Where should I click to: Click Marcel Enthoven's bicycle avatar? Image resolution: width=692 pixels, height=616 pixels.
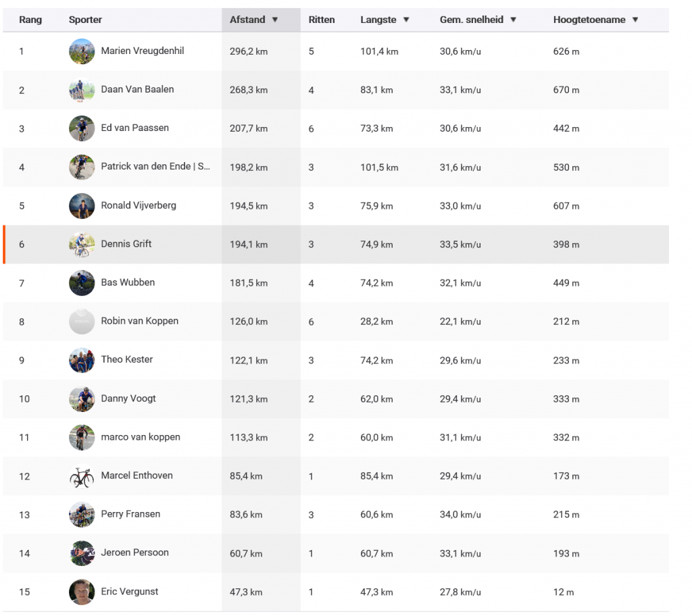pyautogui.click(x=82, y=476)
